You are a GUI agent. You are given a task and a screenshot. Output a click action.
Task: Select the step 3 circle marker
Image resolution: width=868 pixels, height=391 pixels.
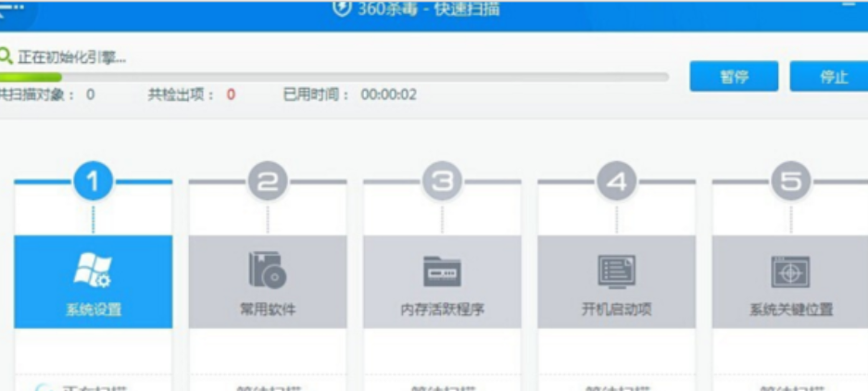point(442,183)
